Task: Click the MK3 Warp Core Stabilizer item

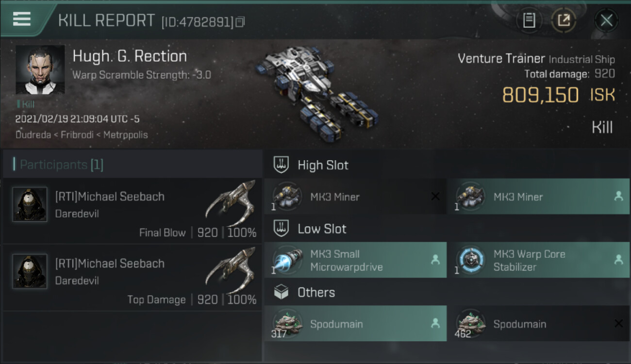Action: tap(538, 260)
